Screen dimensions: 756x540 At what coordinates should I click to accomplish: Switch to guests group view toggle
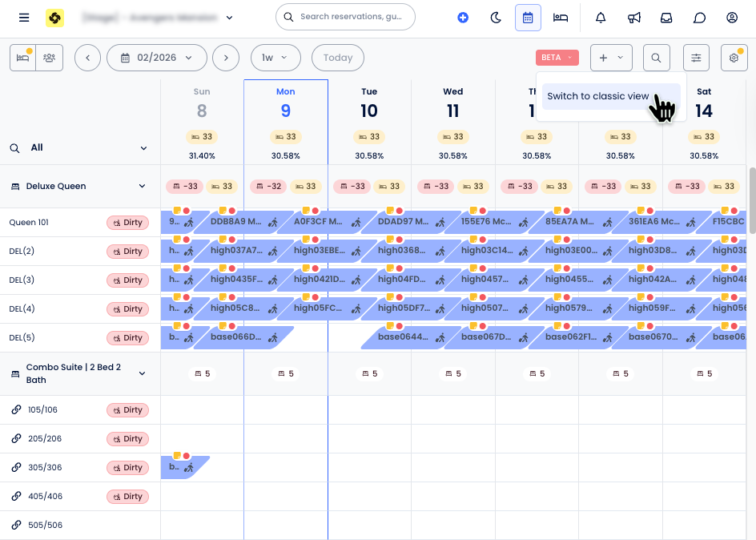click(50, 58)
